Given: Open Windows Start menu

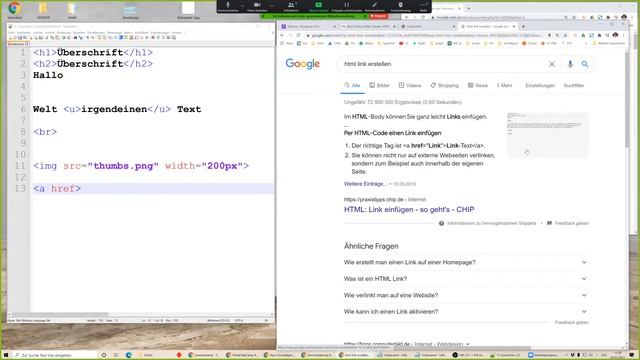Looking at the screenshot, I should 6,355.
